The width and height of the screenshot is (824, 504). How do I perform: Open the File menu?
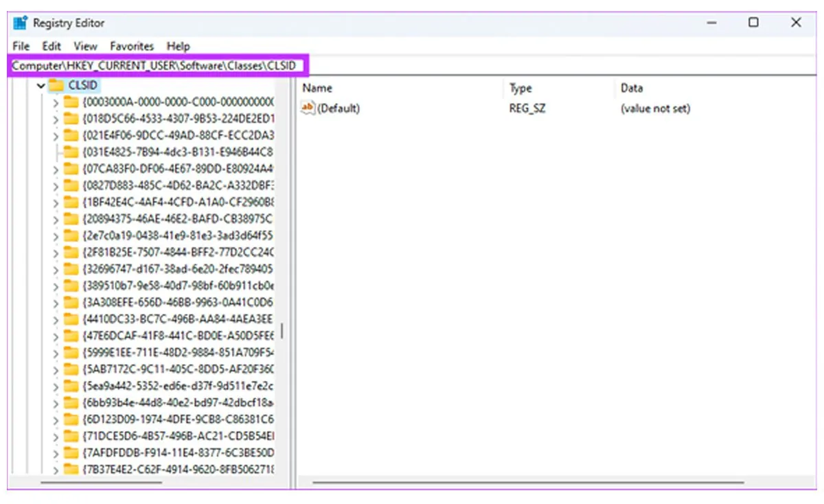21,46
